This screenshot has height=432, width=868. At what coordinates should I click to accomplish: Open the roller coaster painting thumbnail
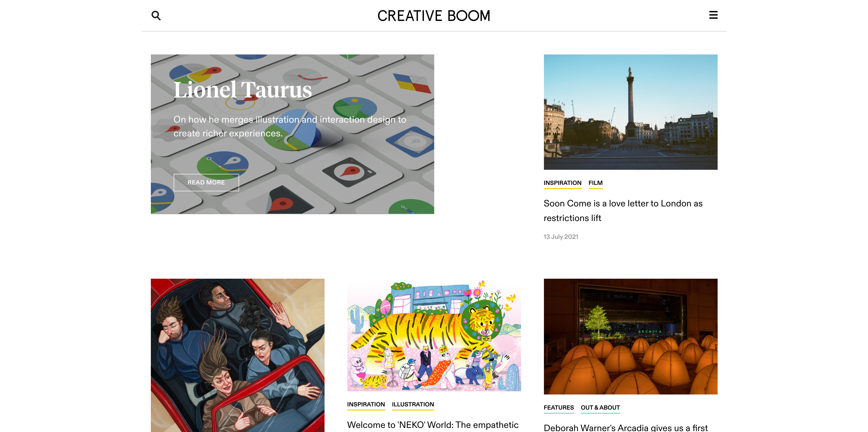[237, 355]
